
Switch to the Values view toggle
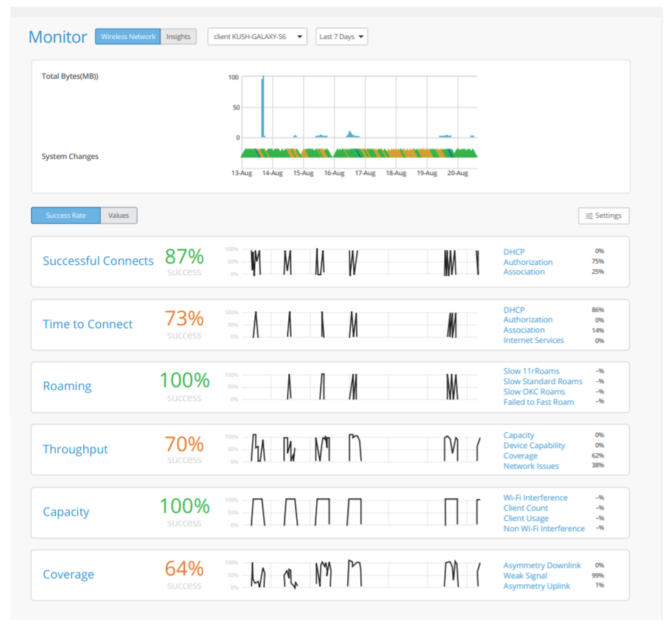[118, 216]
